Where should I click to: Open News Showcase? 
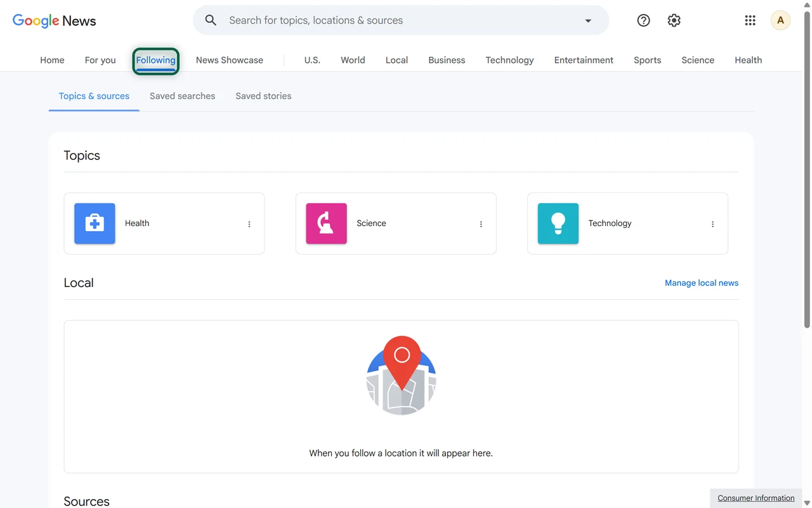click(x=230, y=60)
